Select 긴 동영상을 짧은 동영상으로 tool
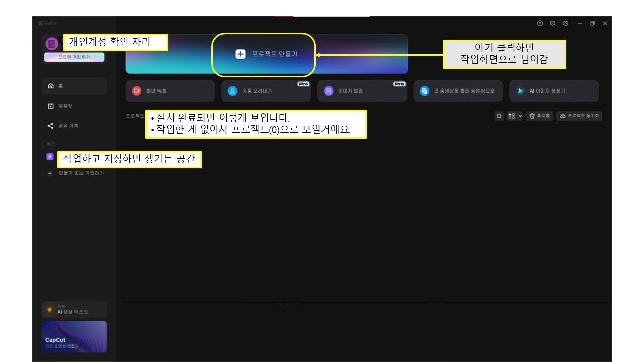 (x=457, y=91)
